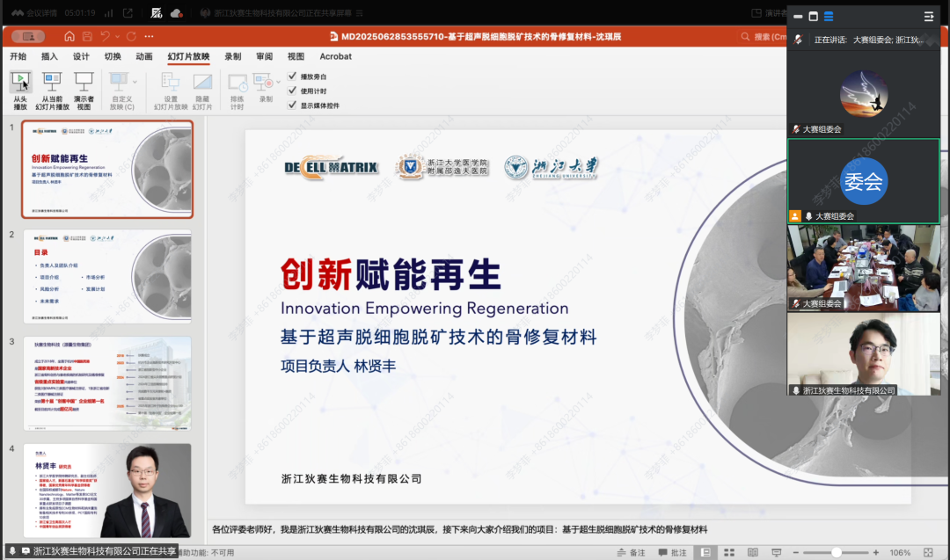Click the Redo icon in title bar
This screenshot has height=560, width=950.
click(131, 36)
